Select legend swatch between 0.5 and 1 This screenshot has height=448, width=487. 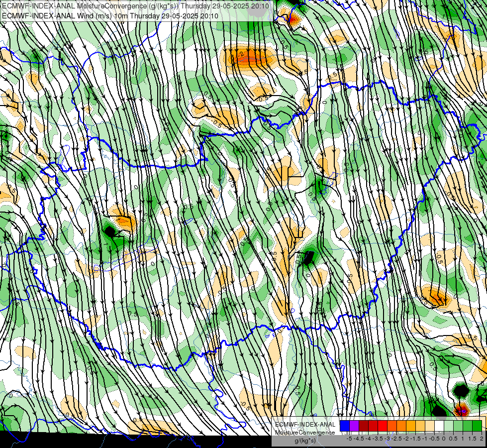point(458,426)
